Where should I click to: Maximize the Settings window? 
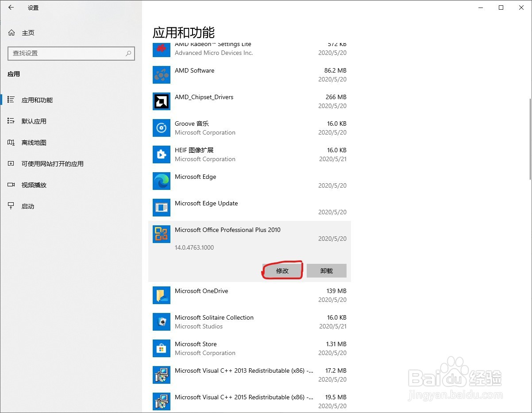coord(501,8)
